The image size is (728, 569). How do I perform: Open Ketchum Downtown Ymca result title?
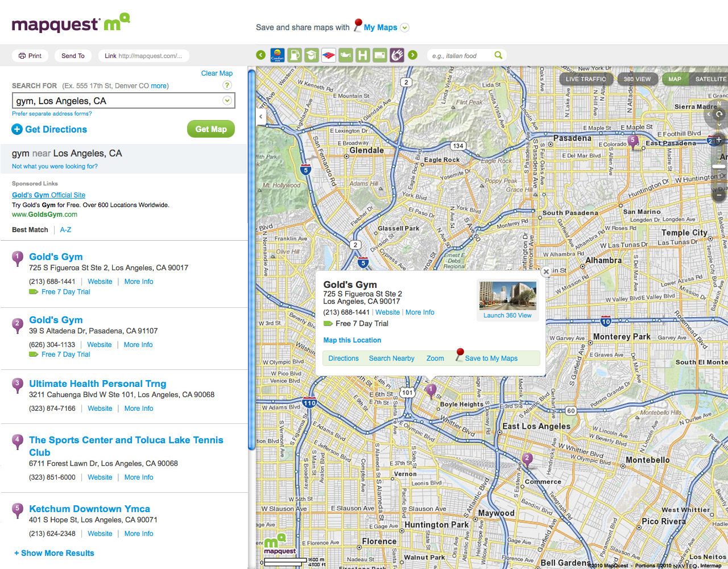(x=90, y=509)
